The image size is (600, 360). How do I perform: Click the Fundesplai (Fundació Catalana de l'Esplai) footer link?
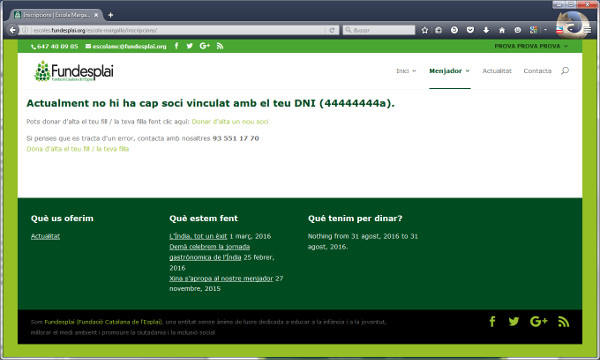103,322
